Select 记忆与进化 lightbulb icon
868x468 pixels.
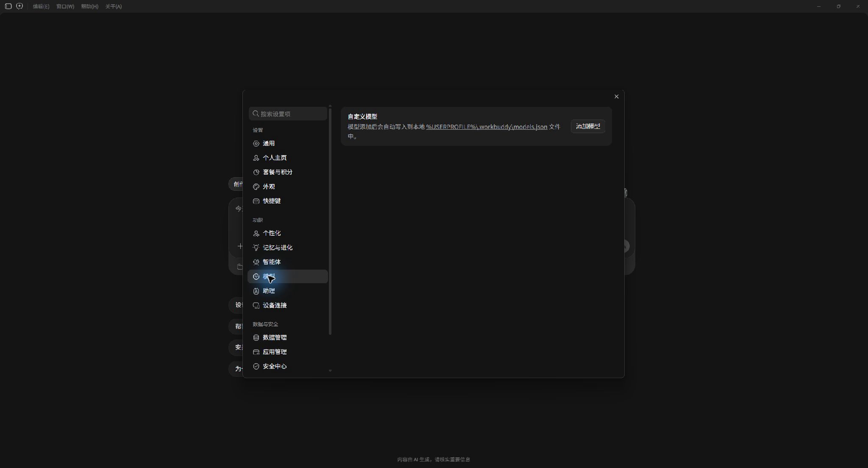click(x=256, y=248)
